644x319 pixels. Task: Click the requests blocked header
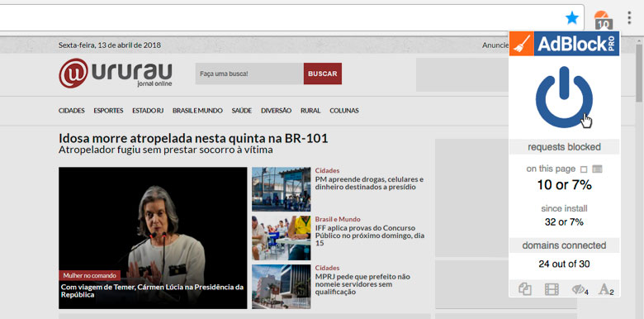(x=564, y=147)
